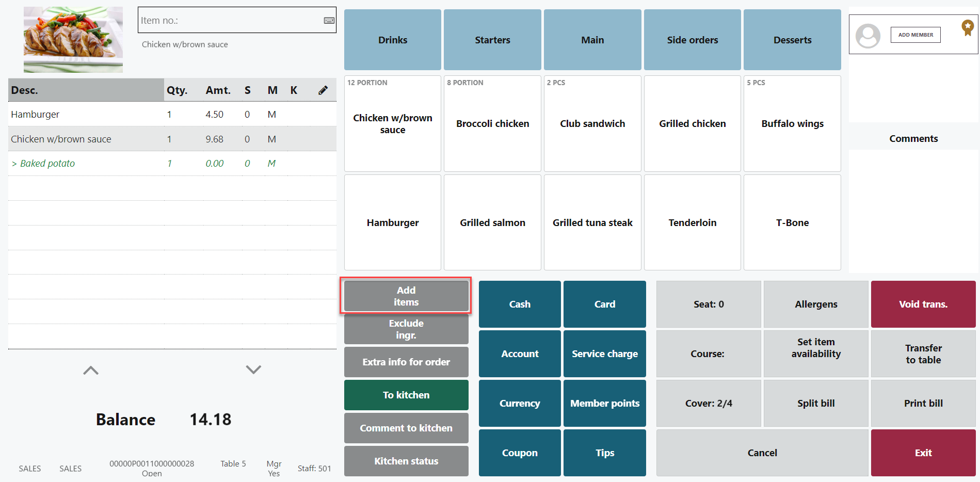Send the order To kitchen
The image size is (980, 482).
pyautogui.click(x=406, y=395)
